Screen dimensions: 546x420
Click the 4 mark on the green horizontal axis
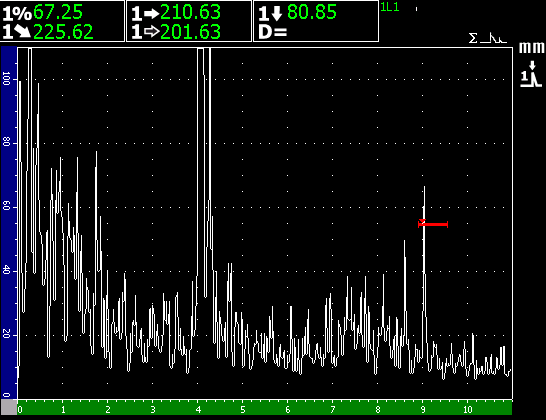[x=198, y=410]
